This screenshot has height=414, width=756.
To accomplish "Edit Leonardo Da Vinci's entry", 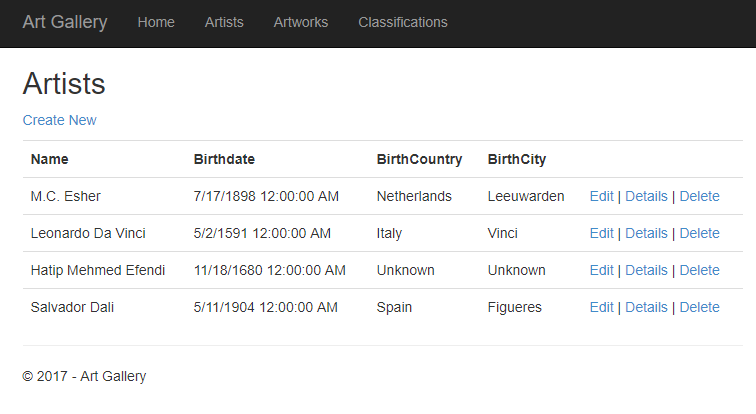I will pos(601,233).
